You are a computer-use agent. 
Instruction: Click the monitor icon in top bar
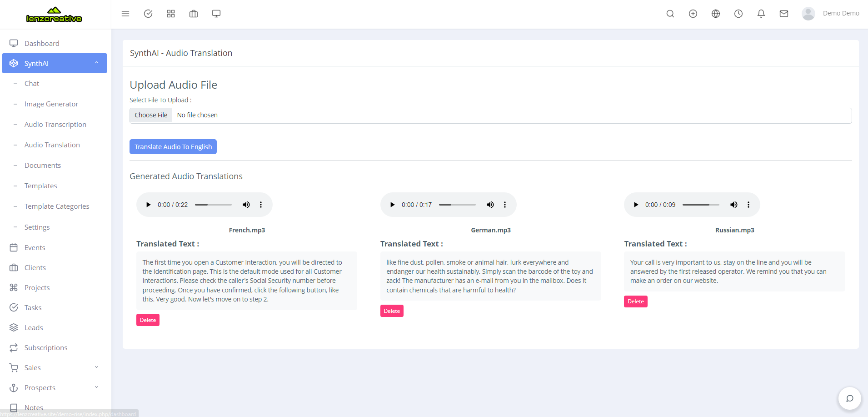216,14
